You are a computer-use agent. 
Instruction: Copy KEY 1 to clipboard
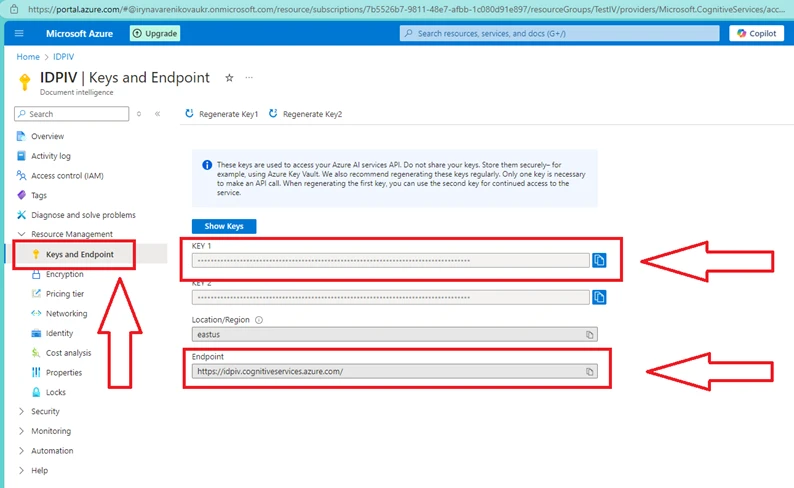[599, 260]
